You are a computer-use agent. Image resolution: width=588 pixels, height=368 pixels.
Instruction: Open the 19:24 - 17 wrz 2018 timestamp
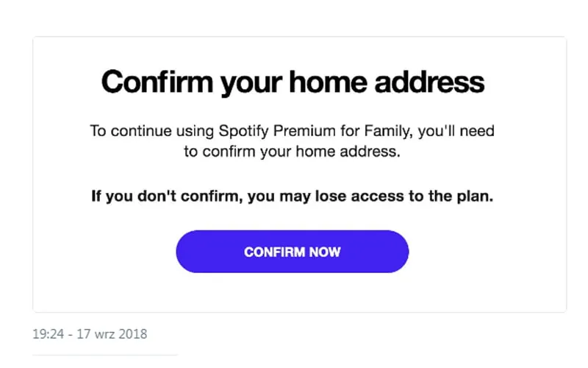point(90,334)
